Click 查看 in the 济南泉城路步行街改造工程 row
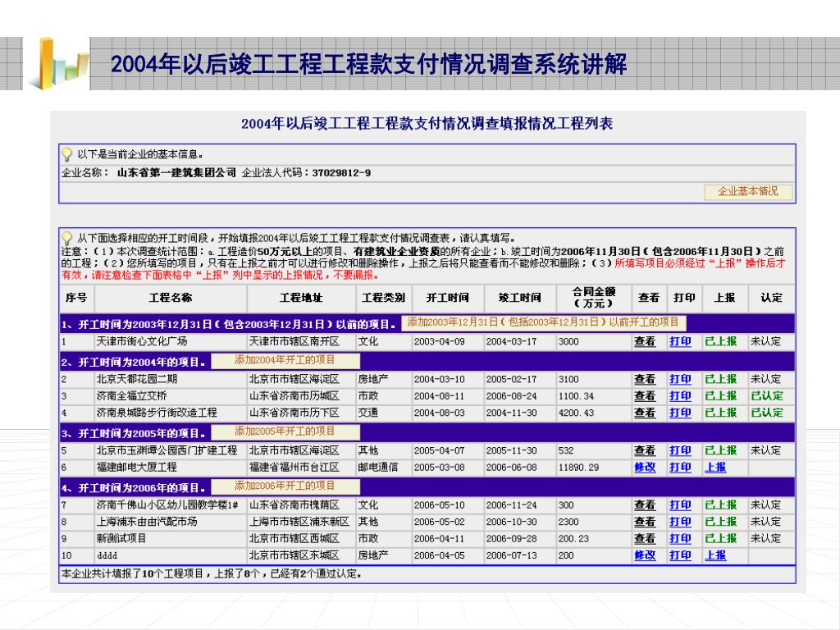The height and width of the screenshot is (630, 840). pyautogui.click(x=645, y=413)
